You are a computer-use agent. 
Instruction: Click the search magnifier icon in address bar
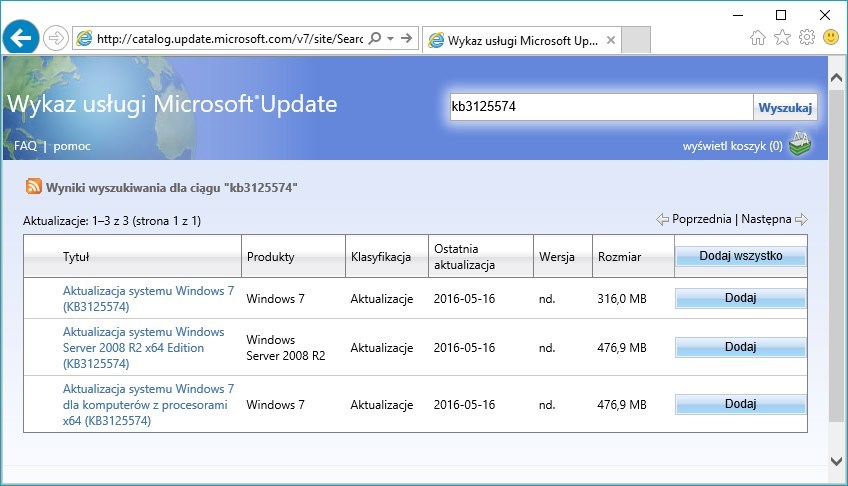coord(374,38)
